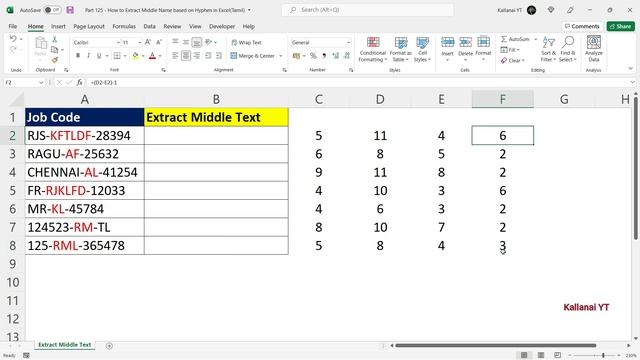Click the Increase Decimal icon
Screen dimensions: 640x360
click(x=336, y=56)
